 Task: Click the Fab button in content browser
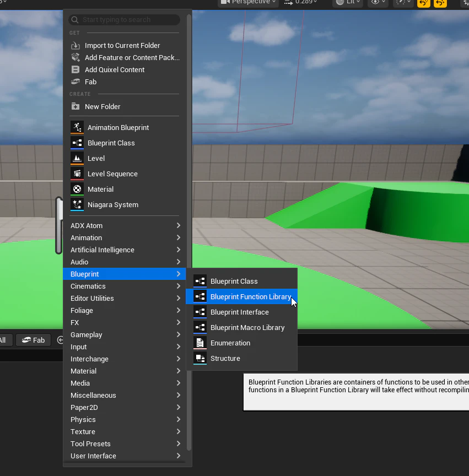coord(33,340)
